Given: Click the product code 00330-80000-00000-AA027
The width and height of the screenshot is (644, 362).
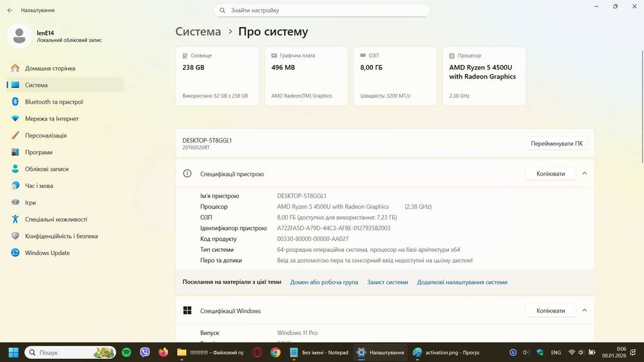Looking at the screenshot, I should (x=312, y=239).
